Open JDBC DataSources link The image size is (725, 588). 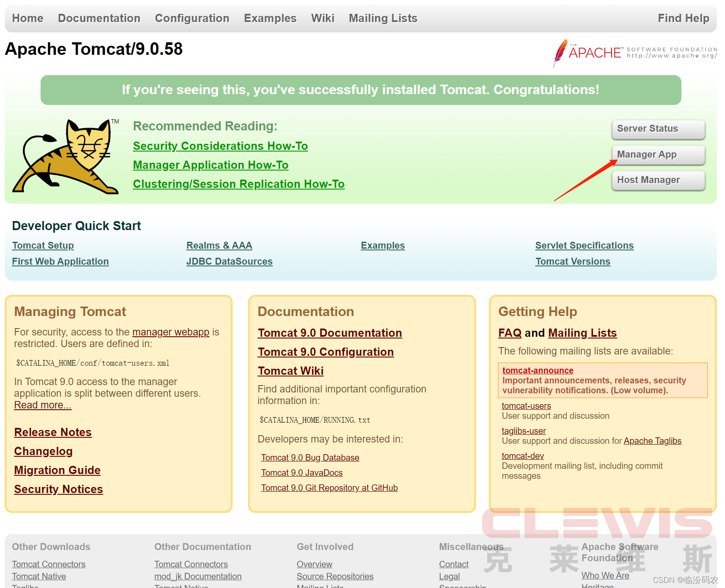pyautogui.click(x=230, y=261)
